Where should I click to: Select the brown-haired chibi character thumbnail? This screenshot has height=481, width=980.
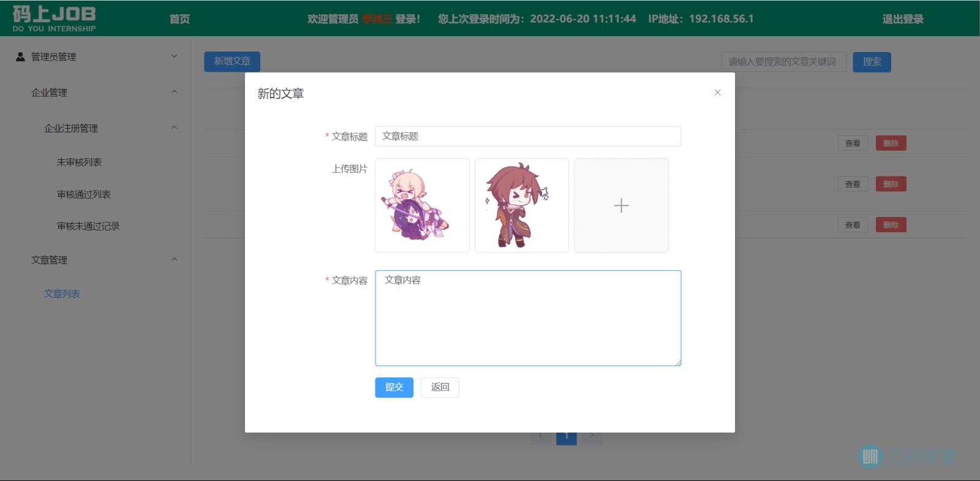pyautogui.click(x=522, y=205)
